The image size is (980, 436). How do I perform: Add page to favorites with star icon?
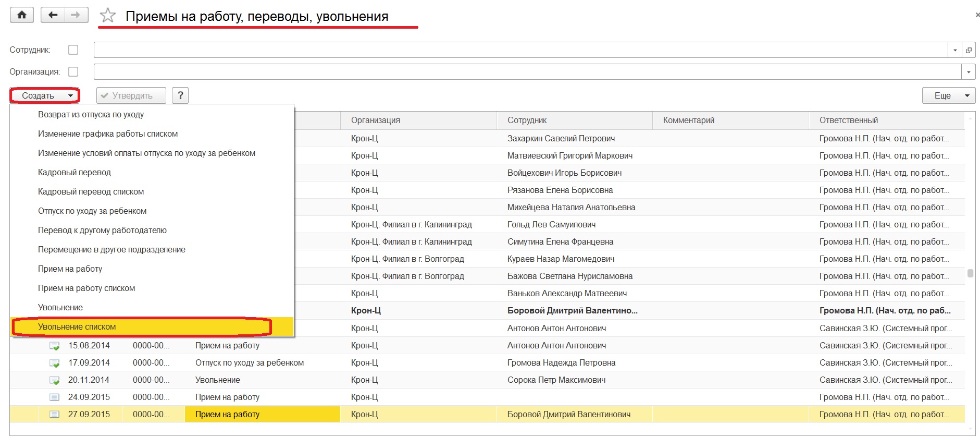click(108, 16)
